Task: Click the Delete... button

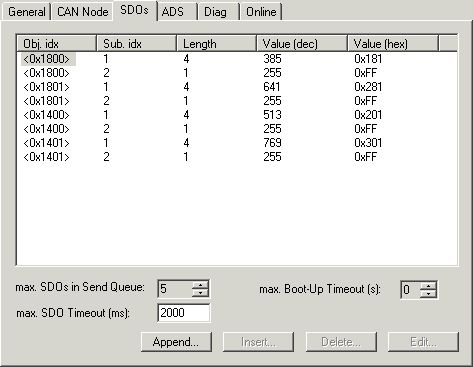Action: tap(341, 342)
